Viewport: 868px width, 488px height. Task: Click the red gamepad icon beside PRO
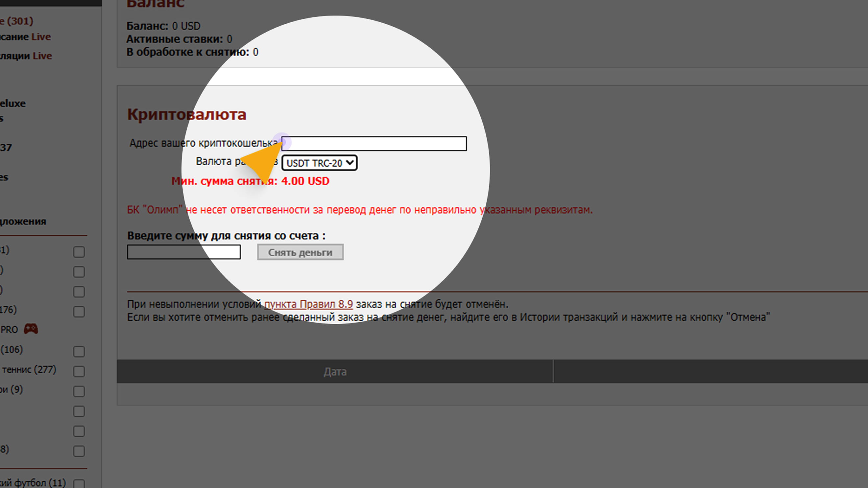pyautogui.click(x=31, y=329)
